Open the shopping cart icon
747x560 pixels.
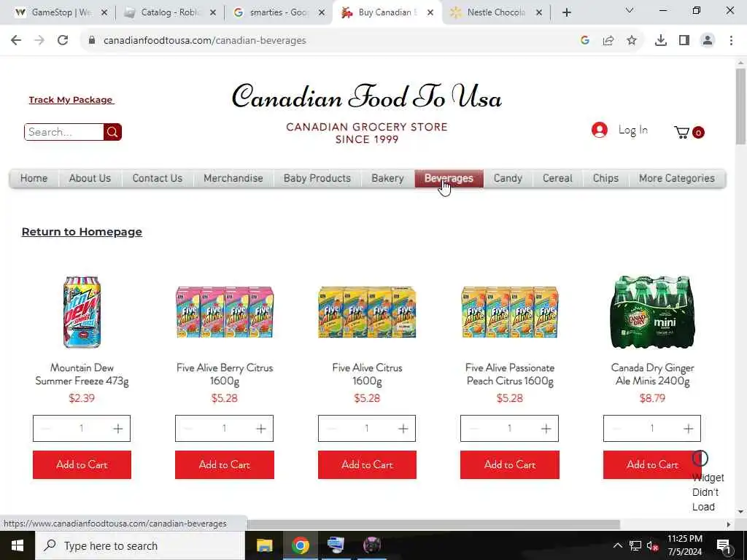[x=682, y=132]
